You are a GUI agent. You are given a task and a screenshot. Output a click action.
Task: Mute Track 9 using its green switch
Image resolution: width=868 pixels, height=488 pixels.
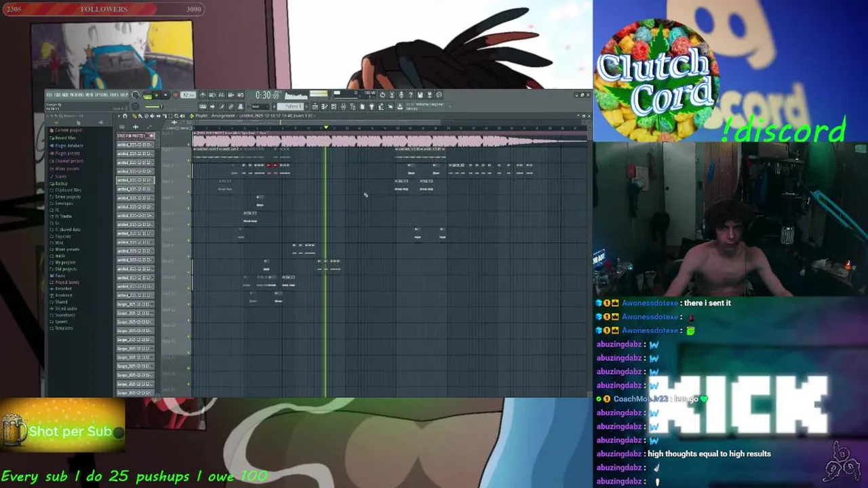pos(189,272)
